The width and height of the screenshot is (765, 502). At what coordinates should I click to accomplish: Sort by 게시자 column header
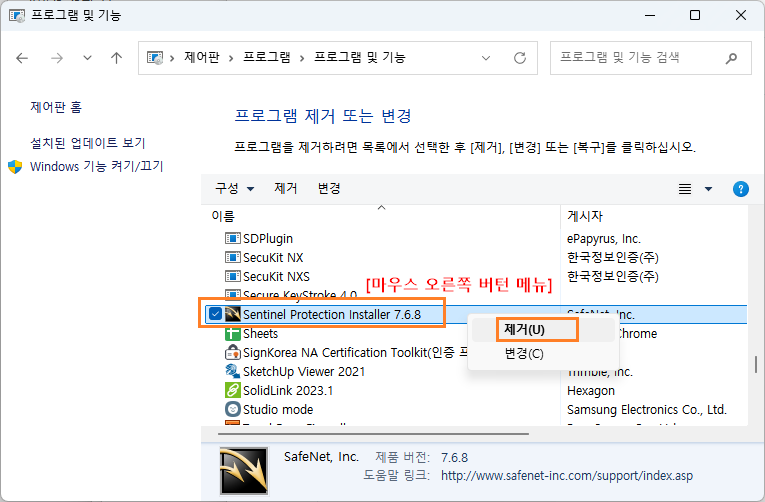[585, 216]
